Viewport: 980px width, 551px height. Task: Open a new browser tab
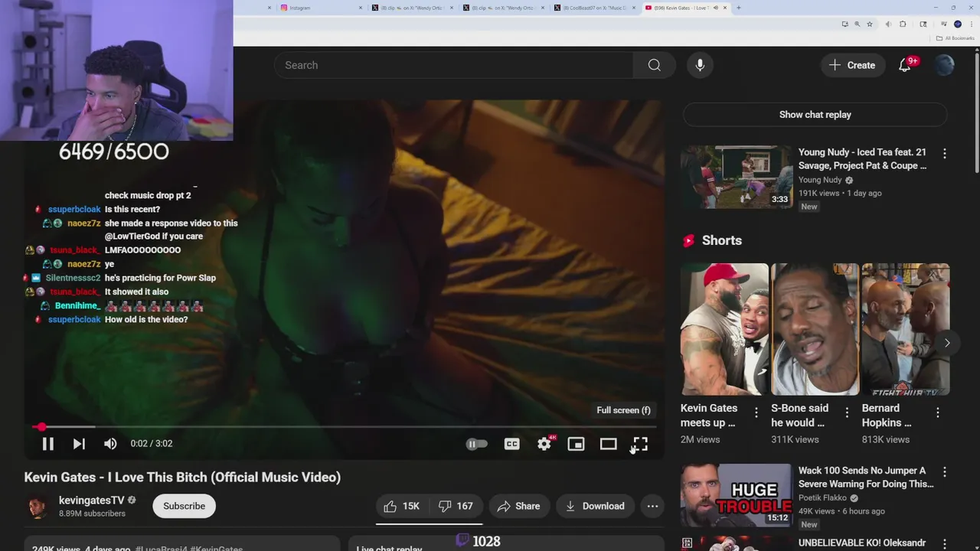738,8
